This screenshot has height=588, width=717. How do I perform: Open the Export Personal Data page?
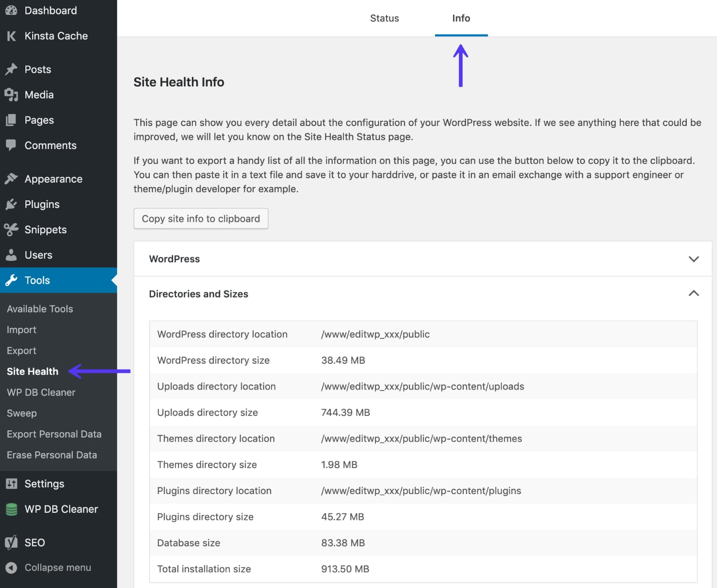pos(54,434)
